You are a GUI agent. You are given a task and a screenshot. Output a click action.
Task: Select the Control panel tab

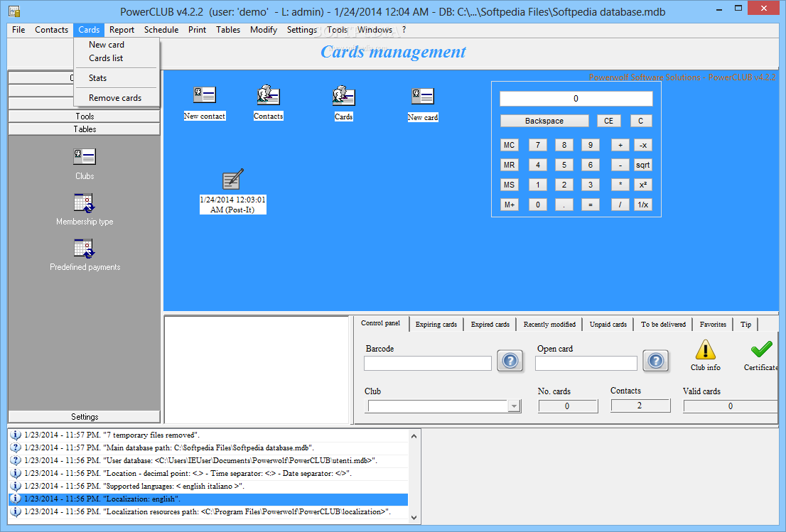click(380, 323)
